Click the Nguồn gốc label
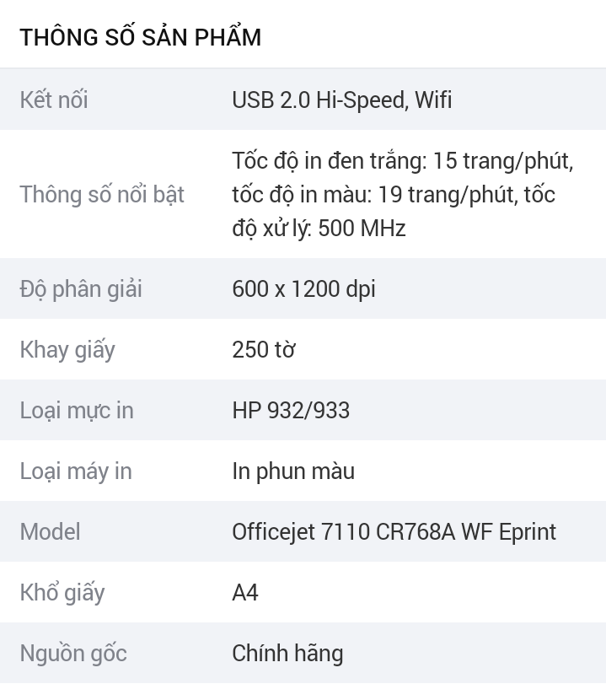 [x=73, y=653]
